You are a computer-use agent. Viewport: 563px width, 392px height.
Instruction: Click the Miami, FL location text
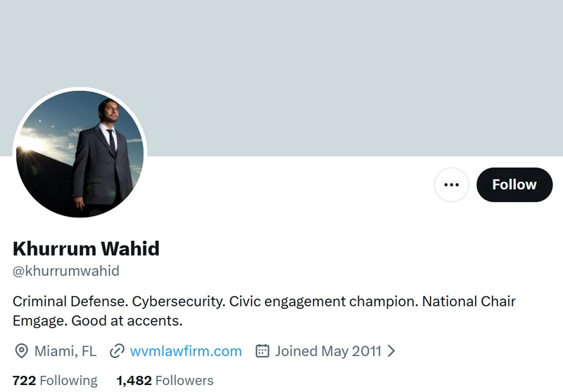pyautogui.click(x=65, y=350)
